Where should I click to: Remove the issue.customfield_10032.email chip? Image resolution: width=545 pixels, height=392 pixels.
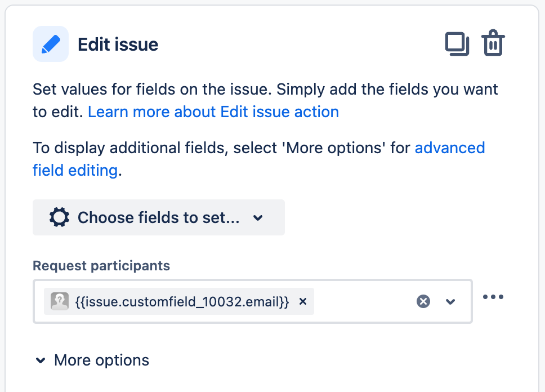(303, 302)
